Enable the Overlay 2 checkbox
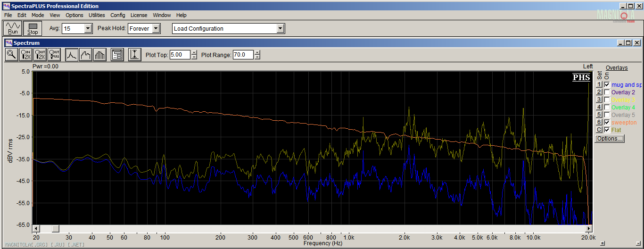Viewport: 644px width, 249px height. [x=607, y=92]
